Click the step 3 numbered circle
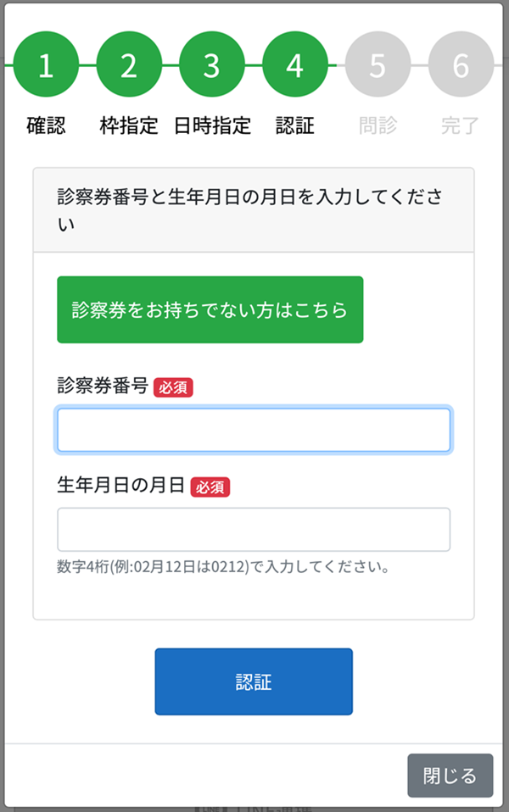Screen dimensions: 509x812 click(212, 65)
